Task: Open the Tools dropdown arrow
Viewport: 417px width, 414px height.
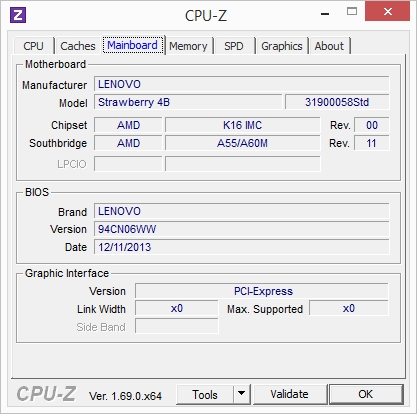Action: point(242,394)
